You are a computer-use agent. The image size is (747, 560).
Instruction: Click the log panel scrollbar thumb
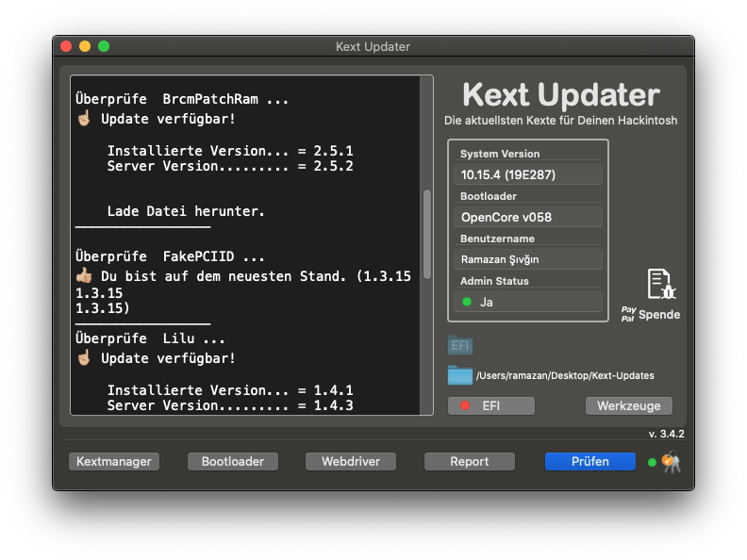click(x=427, y=235)
